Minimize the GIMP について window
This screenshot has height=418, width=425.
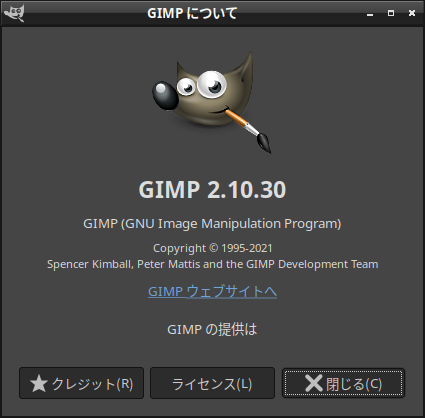370,14
